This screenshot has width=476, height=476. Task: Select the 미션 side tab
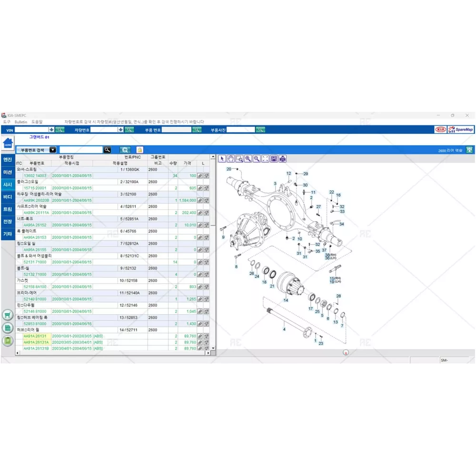click(8, 172)
